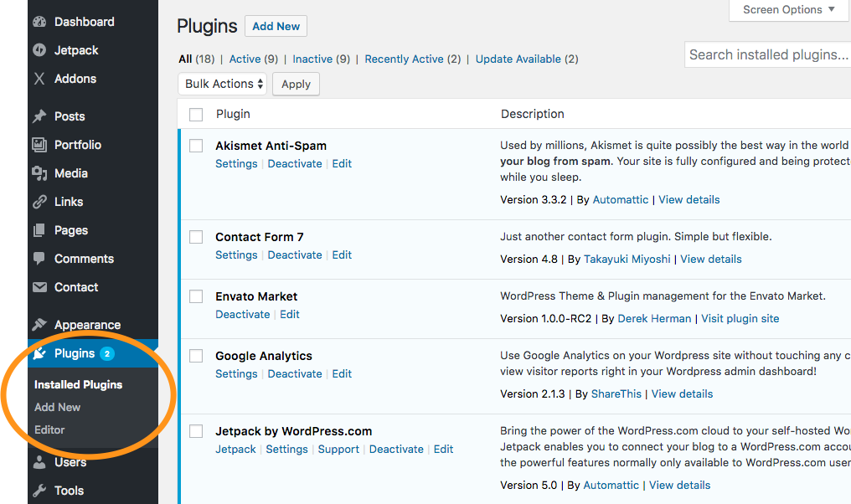Select the Posts pushpin icon
The height and width of the screenshot is (504, 851).
point(39,116)
